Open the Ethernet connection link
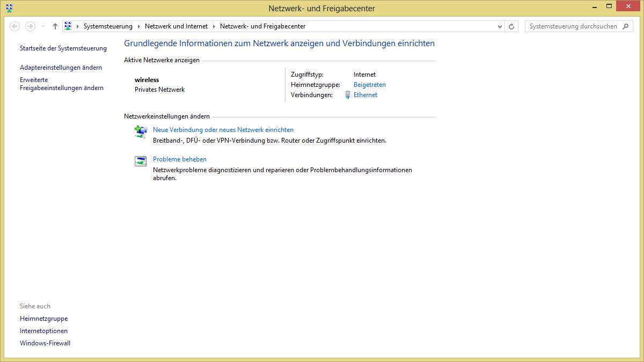 pos(365,95)
